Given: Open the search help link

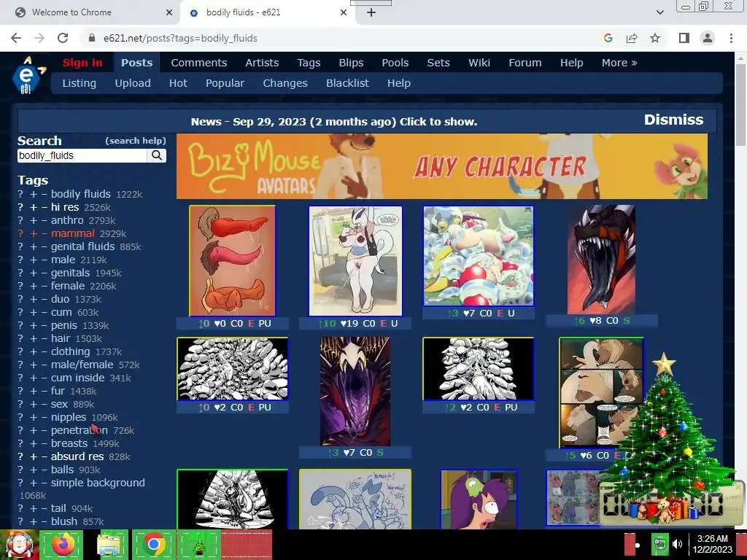Looking at the screenshot, I should tap(136, 141).
